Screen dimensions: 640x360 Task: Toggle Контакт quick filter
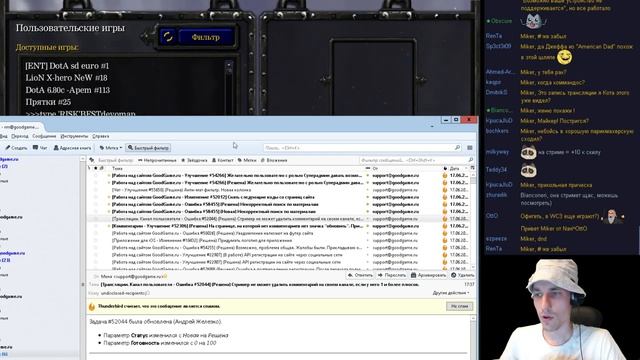(222, 160)
